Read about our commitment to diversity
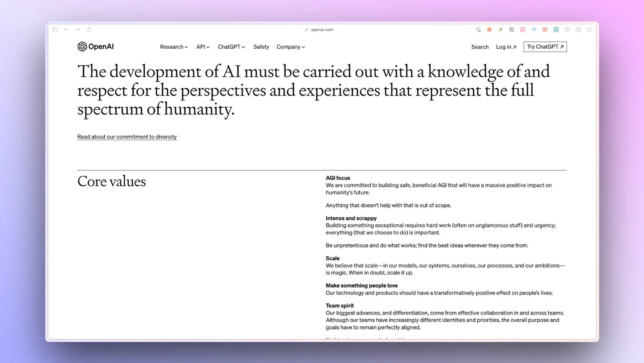644x363 pixels. [127, 137]
